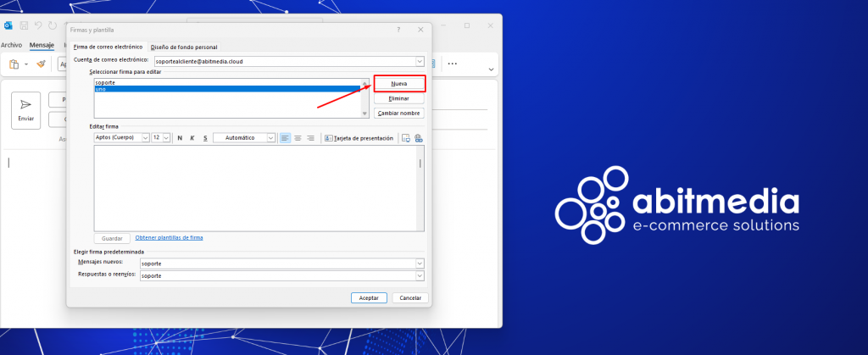Insert a hyperlink into the signature
Viewport: 868px width, 355px height.
pyautogui.click(x=418, y=138)
